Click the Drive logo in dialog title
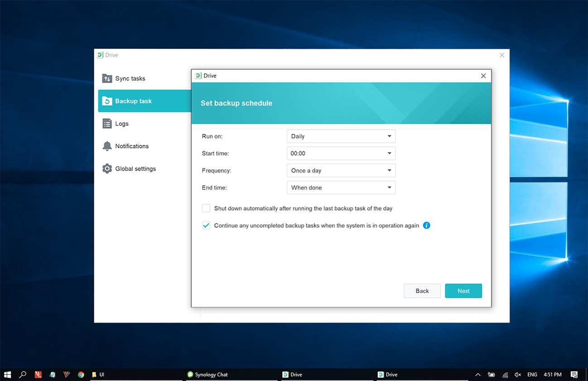The image size is (588, 381). coord(198,76)
